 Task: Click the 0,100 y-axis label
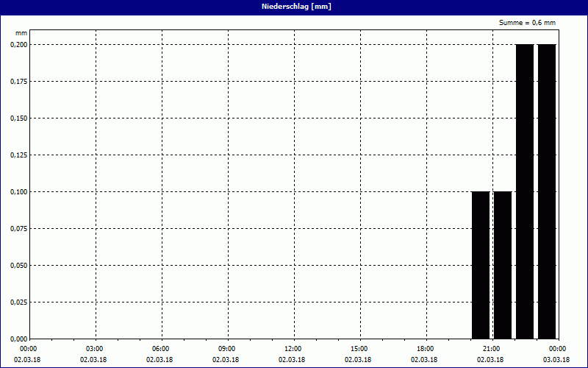(x=17, y=191)
